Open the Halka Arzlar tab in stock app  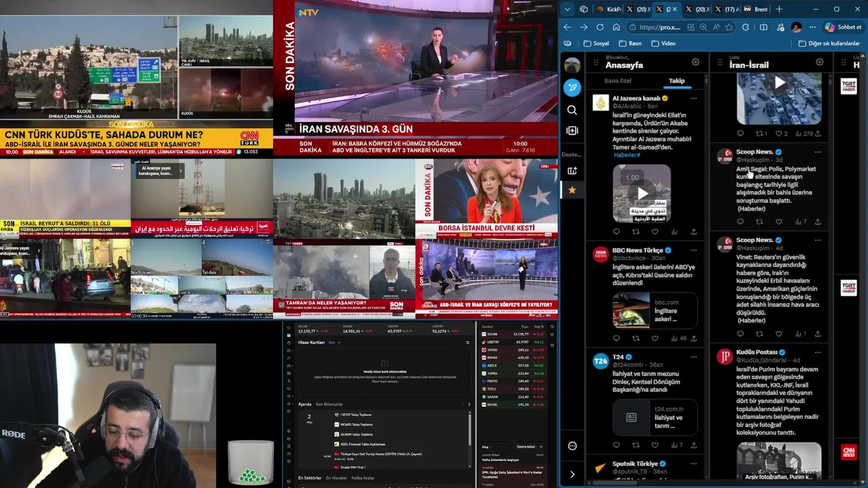363,478
